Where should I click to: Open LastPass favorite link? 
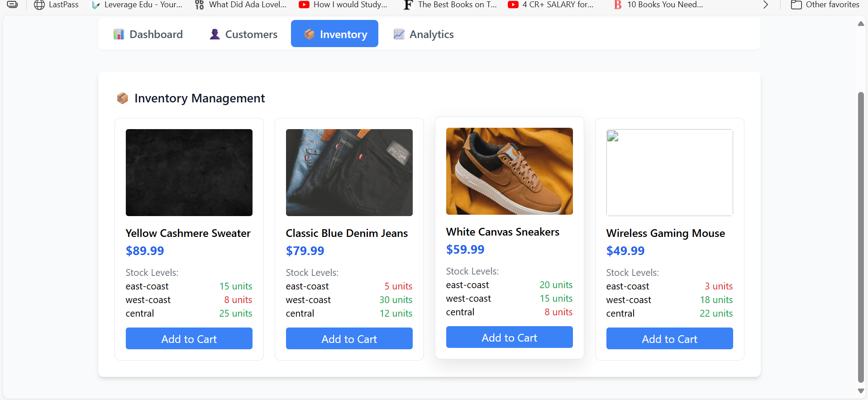point(56,5)
